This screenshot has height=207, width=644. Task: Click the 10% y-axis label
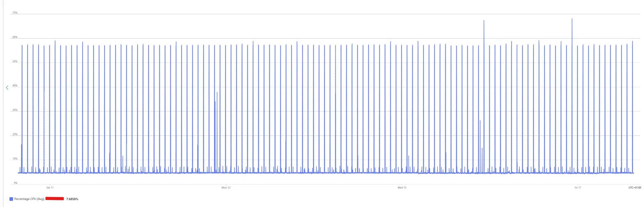15,159
